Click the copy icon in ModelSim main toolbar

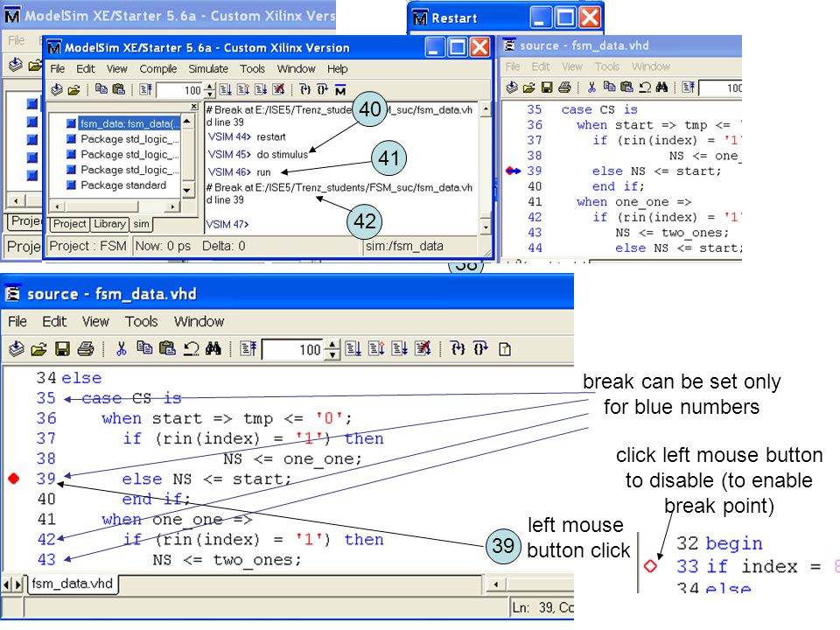point(101,89)
